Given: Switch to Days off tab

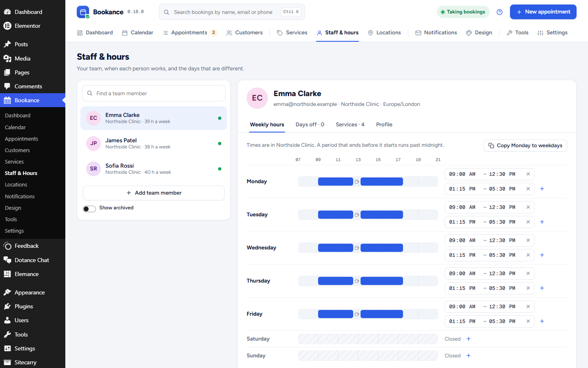Looking at the screenshot, I should point(310,125).
